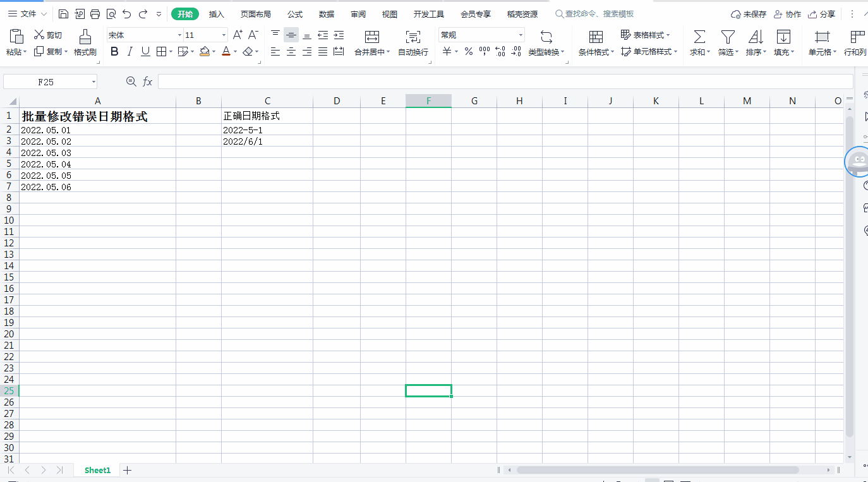868x482 pixels.
Task: Expand the Name Box F25 dropdown arrow
Action: click(x=93, y=81)
